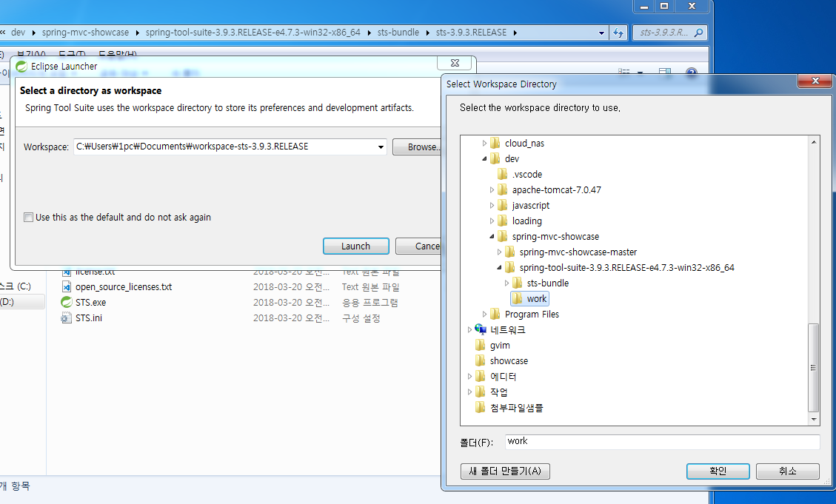Click the refresh button beside the address bar
The width and height of the screenshot is (836, 504).
point(618,33)
